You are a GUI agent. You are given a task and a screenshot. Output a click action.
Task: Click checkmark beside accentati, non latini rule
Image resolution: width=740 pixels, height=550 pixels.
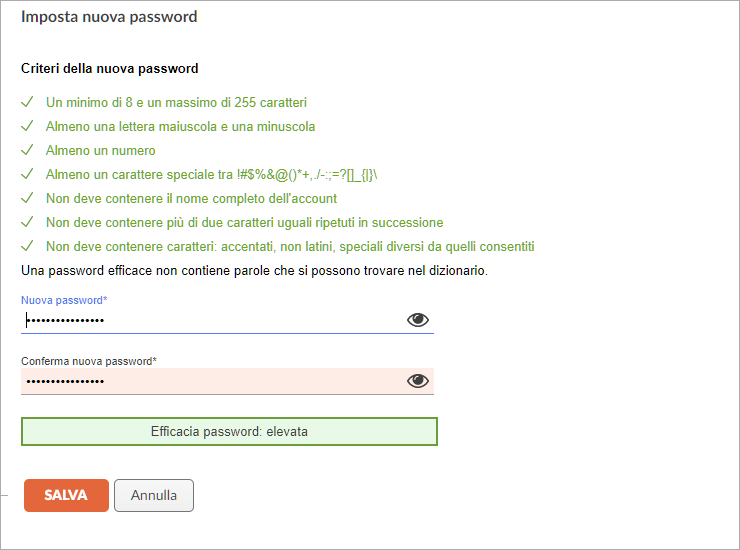tap(27, 246)
